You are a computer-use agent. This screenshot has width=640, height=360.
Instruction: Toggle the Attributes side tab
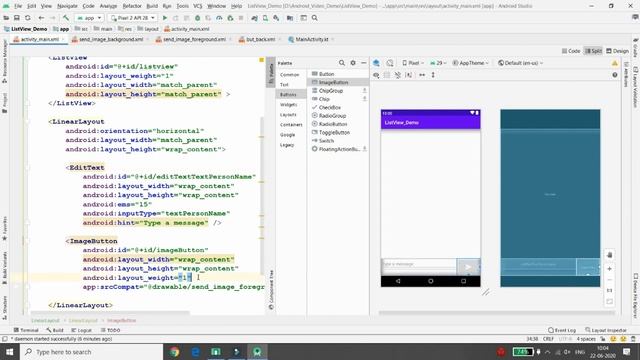pyautogui.click(x=626, y=74)
